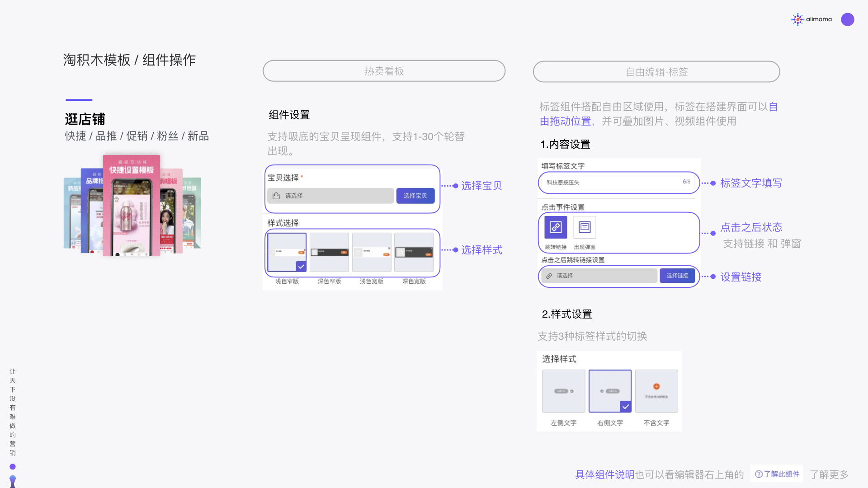Click the 设置链接 annotation label
868x488 pixels.
point(741,277)
